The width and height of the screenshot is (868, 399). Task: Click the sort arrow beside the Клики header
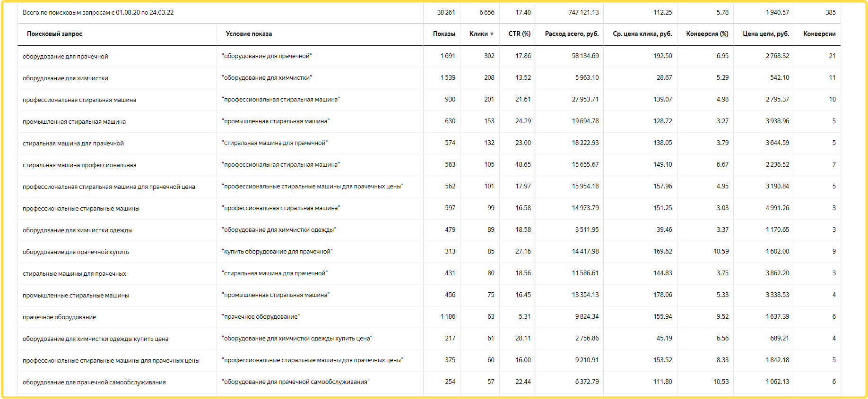coord(492,34)
